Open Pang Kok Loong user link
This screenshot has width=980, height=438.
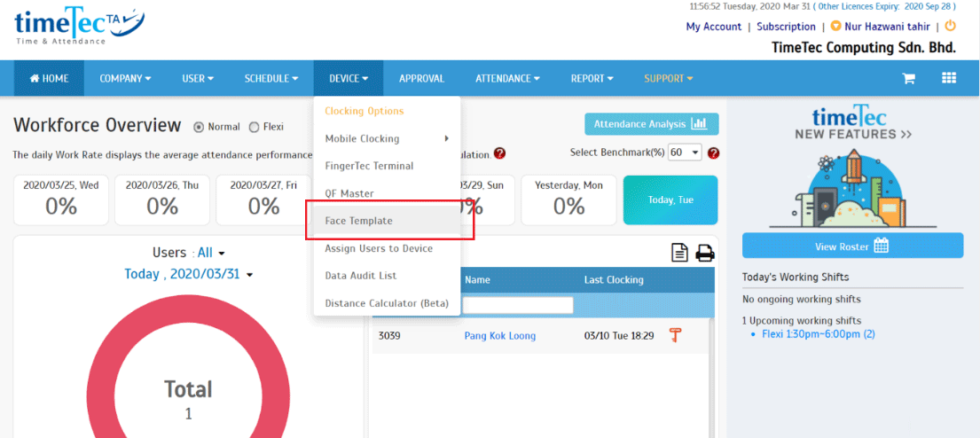tap(500, 335)
